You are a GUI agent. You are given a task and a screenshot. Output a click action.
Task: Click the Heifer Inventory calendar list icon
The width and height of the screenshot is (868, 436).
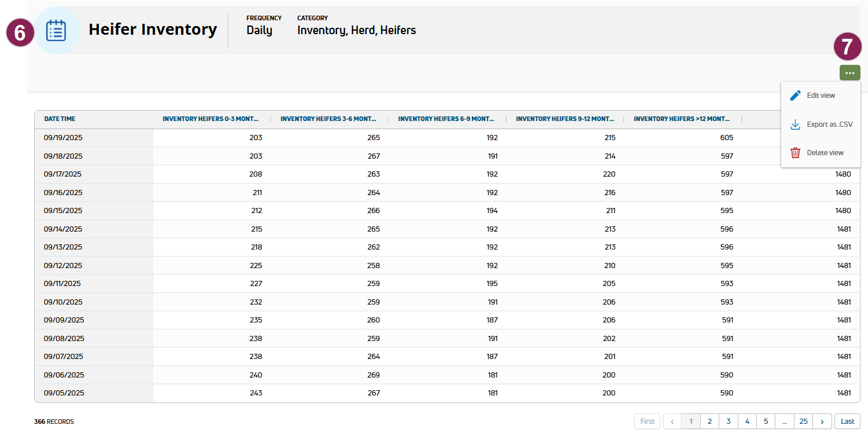56,31
